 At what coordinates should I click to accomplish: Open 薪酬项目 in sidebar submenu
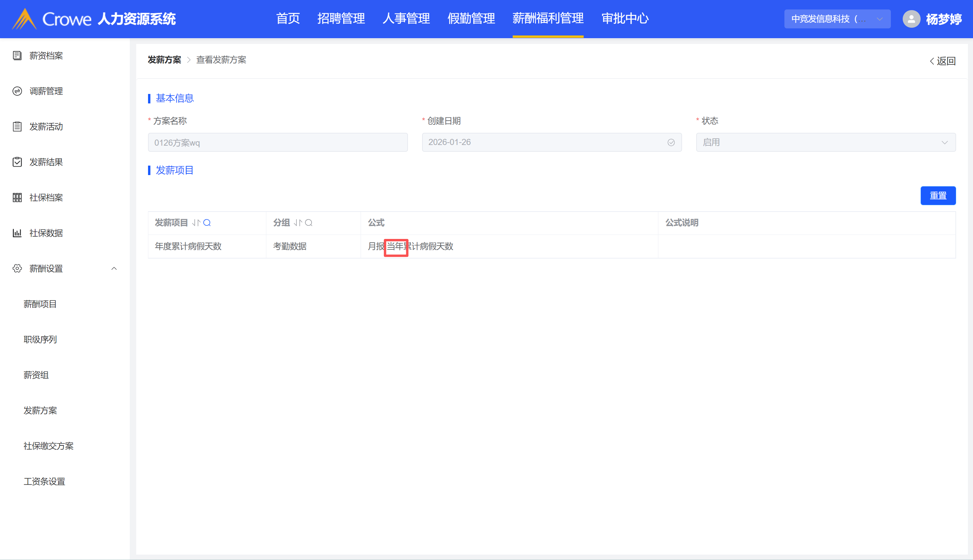(40, 304)
